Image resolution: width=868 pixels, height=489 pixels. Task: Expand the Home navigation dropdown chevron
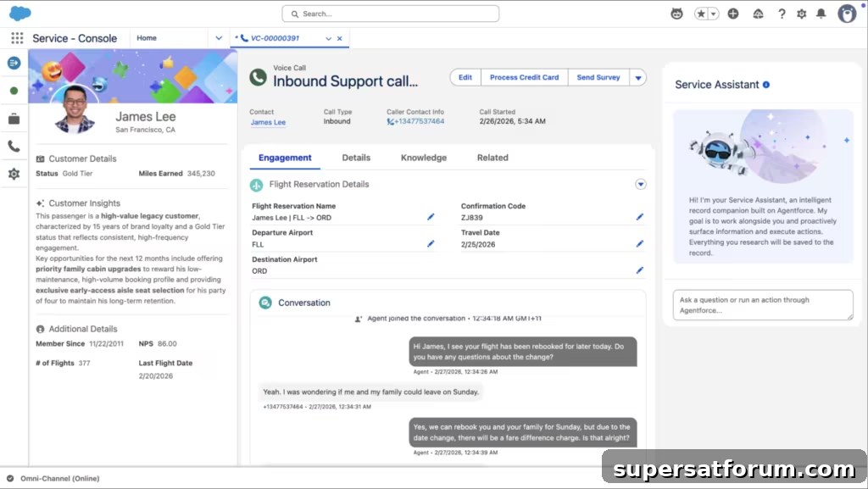coord(219,38)
